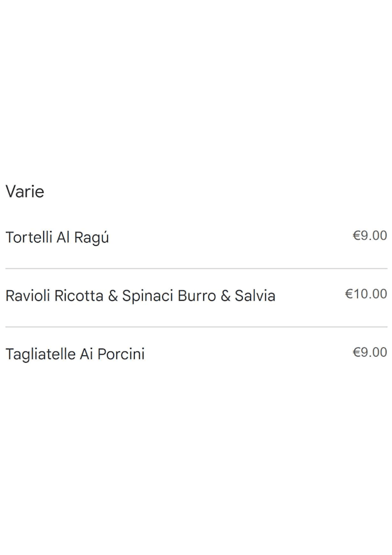Select the Tagliatelle Ai Porcini menu item
The width and height of the screenshot is (392, 555).
(x=75, y=354)
